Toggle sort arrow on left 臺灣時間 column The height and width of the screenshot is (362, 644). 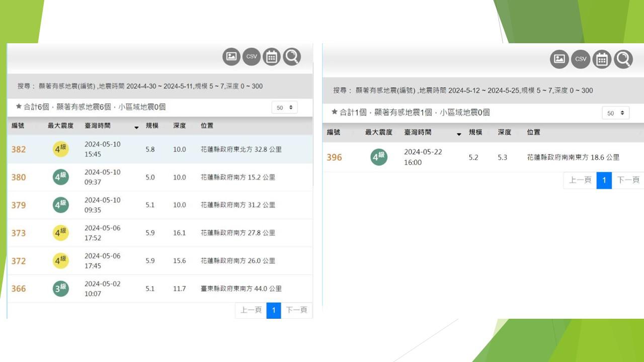136,128
